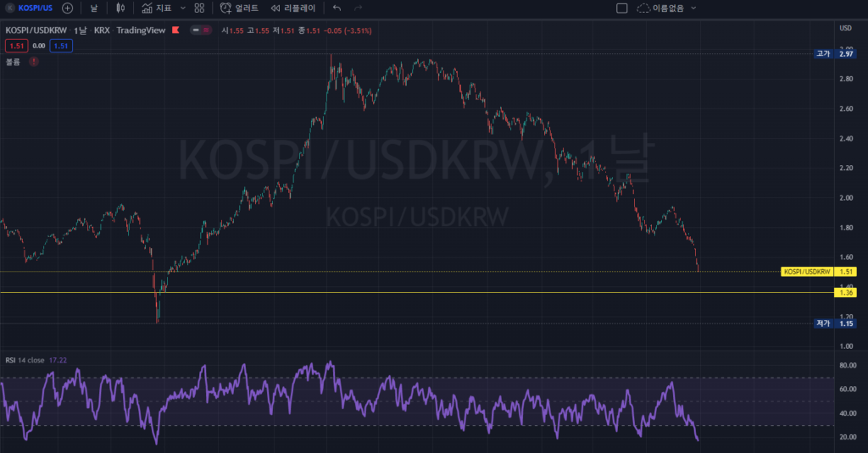Undo the last chart action
868x453 pixels.
pyautogui.click(x=337, y=8)
